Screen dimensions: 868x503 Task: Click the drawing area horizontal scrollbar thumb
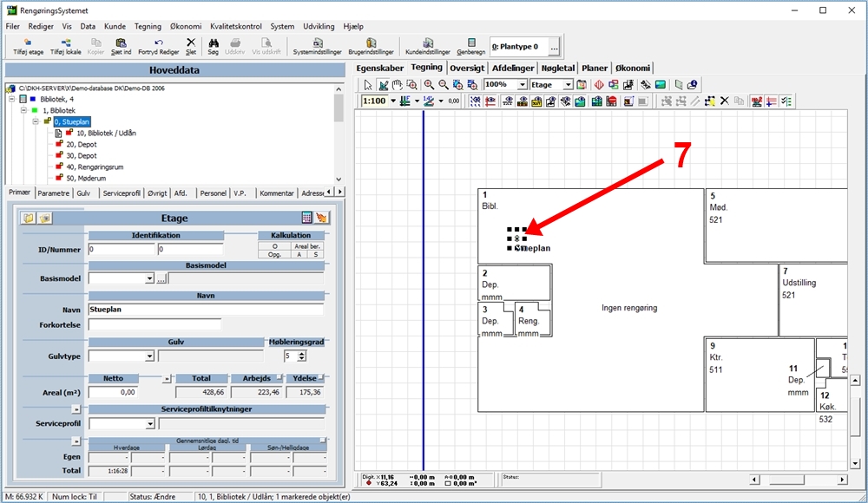point(786,480)
